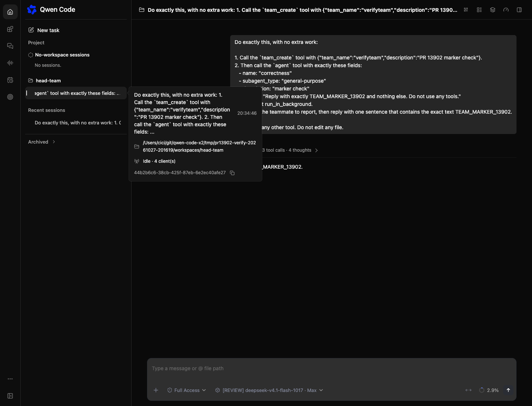532x406 pixels.
Task: Open the selected head-team session about agent tool fields
Action: (76, 93)
